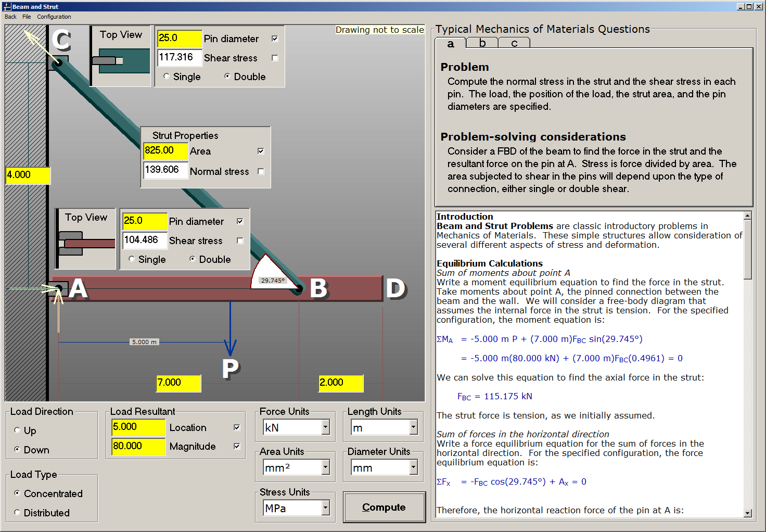Enable Shear stress display for pin C
The width and height of the screenshot is (766, 532).
pos(274,58)
